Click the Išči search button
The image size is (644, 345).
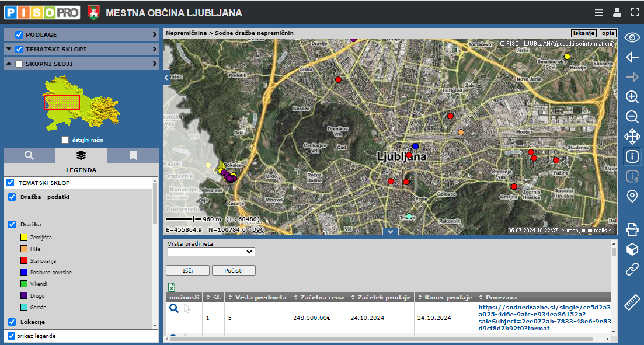click(187, 271)
